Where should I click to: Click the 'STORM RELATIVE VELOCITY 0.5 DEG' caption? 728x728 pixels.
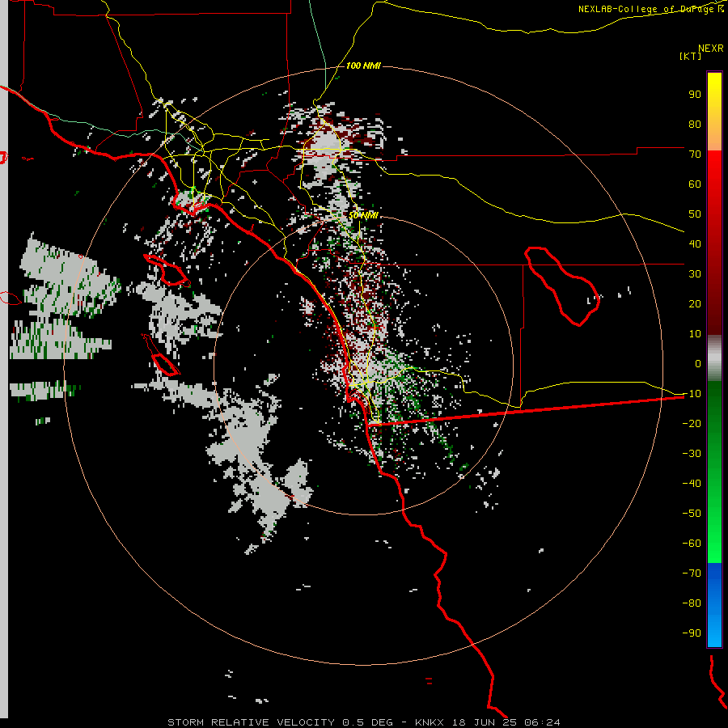tap(280, 722)
